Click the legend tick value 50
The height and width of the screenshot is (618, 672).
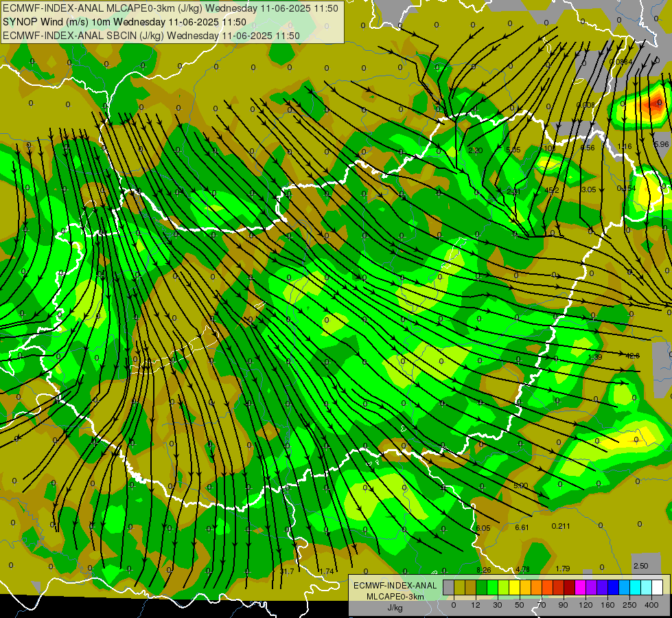520,605
